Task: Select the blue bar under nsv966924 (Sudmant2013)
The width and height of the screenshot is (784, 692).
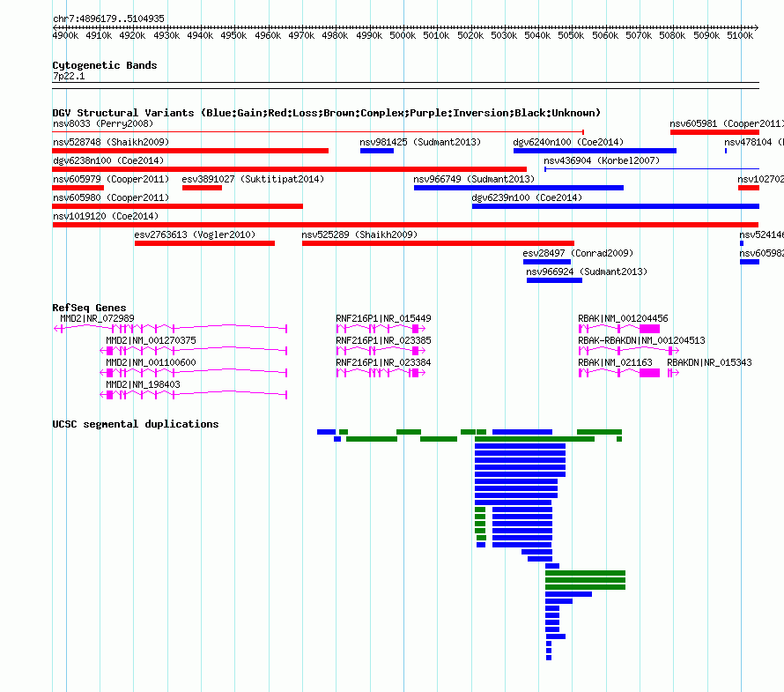Action: pos(554,280)
